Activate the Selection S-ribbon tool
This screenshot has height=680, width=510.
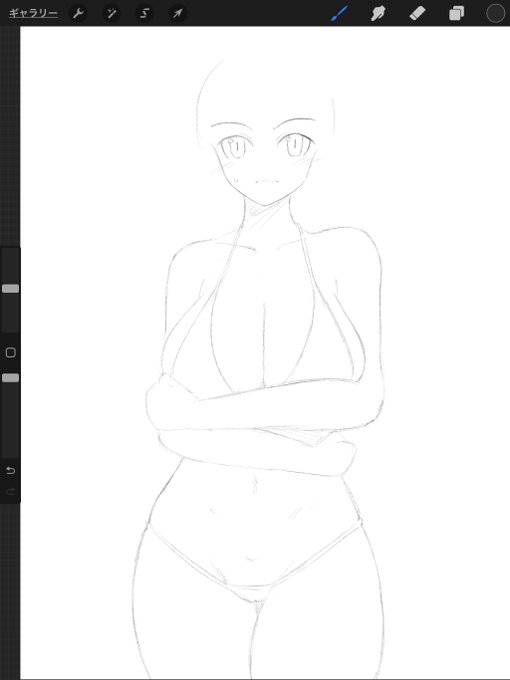click(x=144, y=13)
